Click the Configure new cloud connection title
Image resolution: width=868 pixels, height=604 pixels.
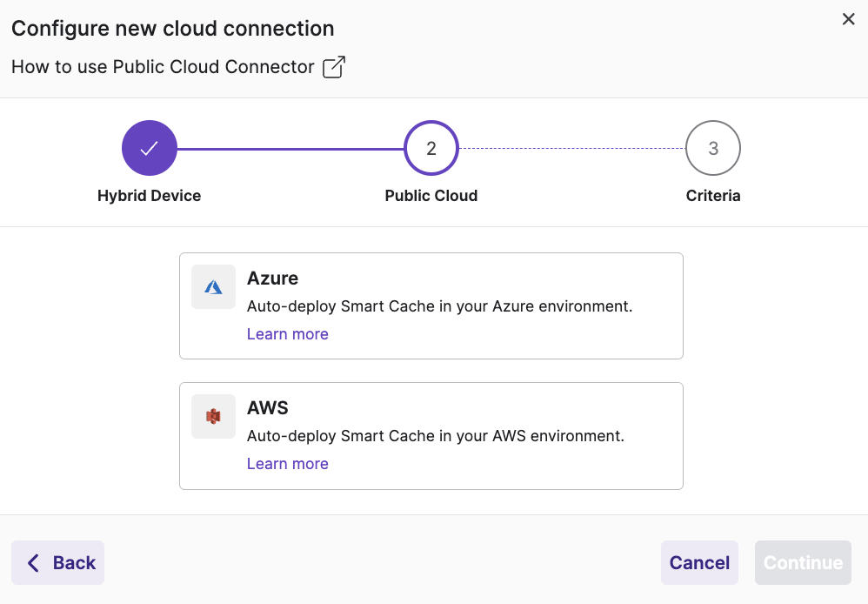click(x=173, y=28)
